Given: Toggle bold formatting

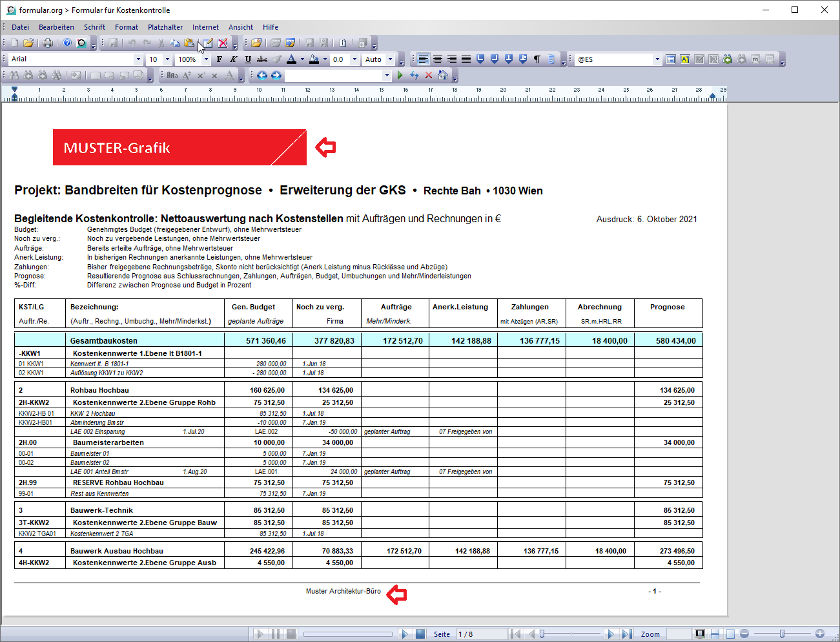Looking at the screenshot, I should pyautogui.click(x=220, y=59).
